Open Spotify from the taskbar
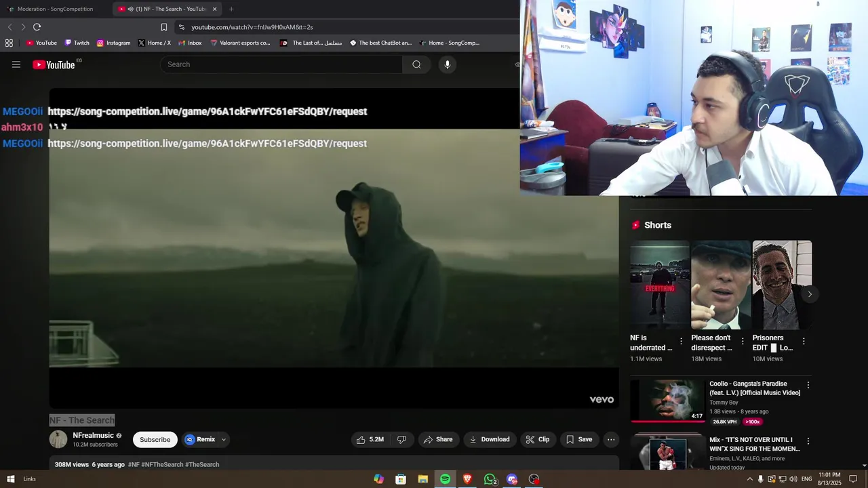This screenshot has width=868, height=488. point(445,479)
